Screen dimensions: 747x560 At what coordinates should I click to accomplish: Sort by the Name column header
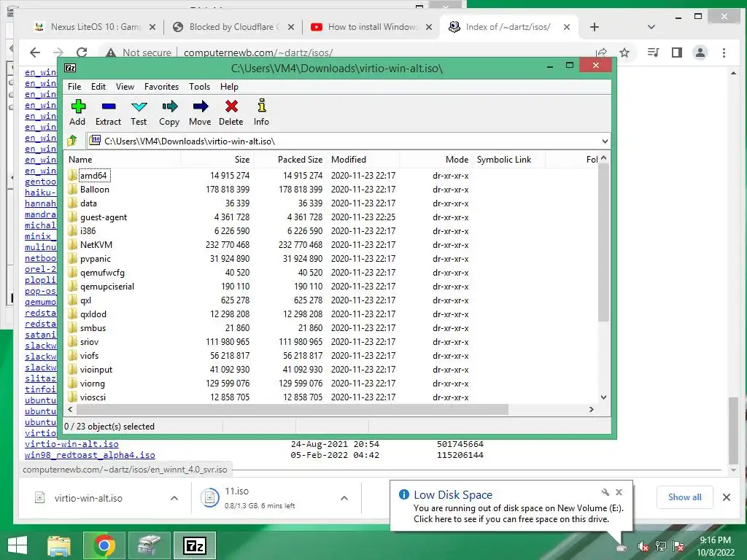coord(123,160)
